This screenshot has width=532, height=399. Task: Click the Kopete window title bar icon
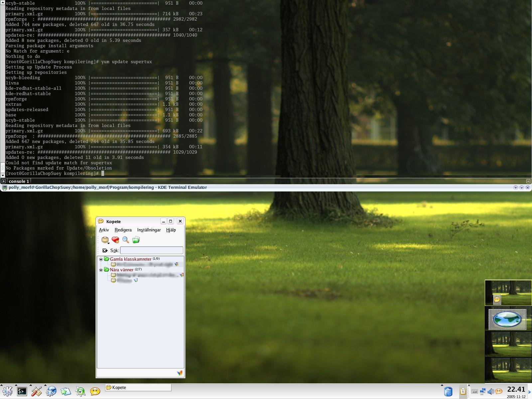[101, 221]
